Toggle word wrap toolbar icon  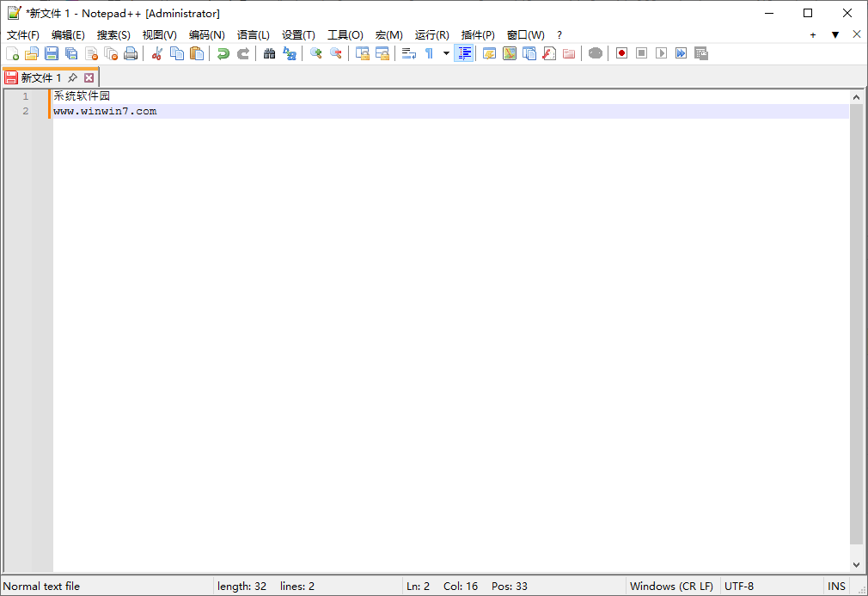[409, 53]
